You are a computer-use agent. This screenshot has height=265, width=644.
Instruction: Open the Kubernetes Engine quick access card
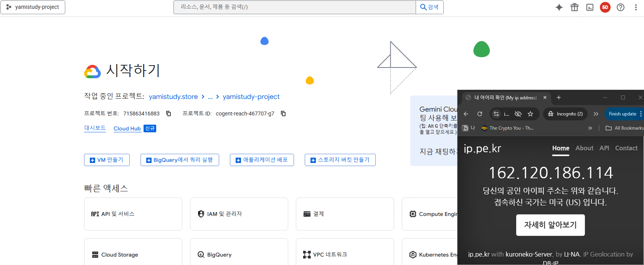coord(430,252)
